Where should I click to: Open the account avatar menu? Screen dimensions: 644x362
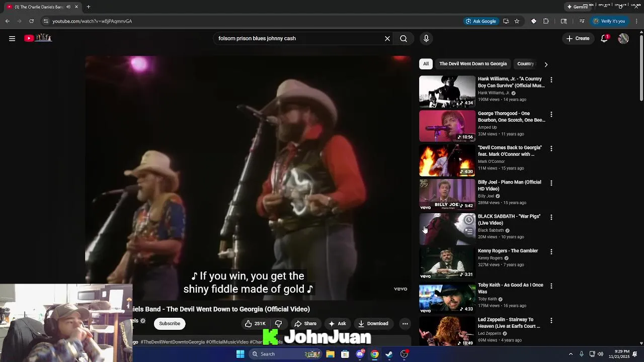tap(623, 38)
